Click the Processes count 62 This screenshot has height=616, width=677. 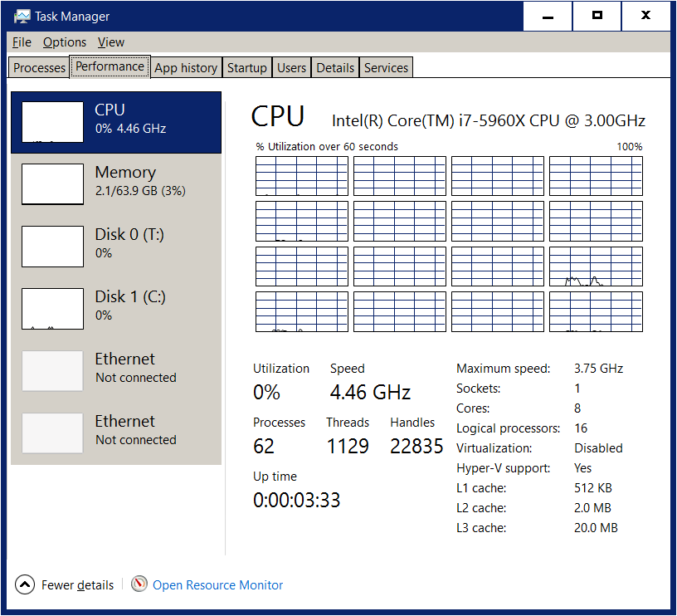[x=264, y=447]
